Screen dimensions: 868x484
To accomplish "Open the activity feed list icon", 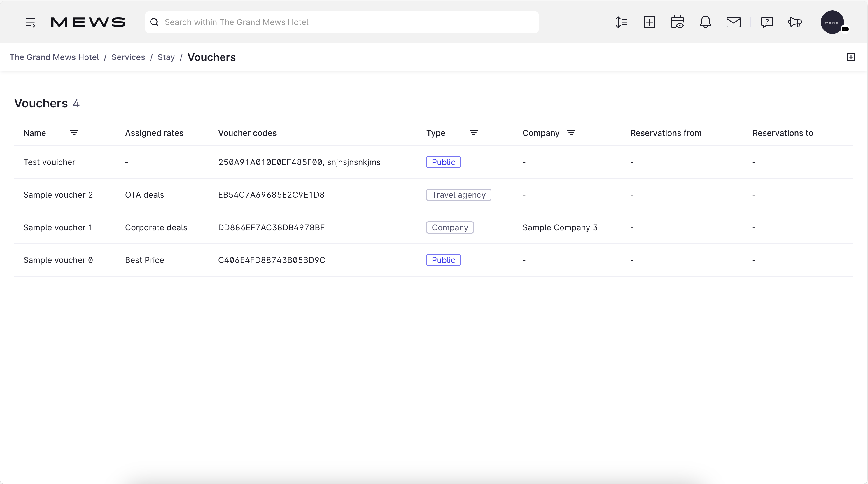I will pyautogui.click(x=621, y=22).
